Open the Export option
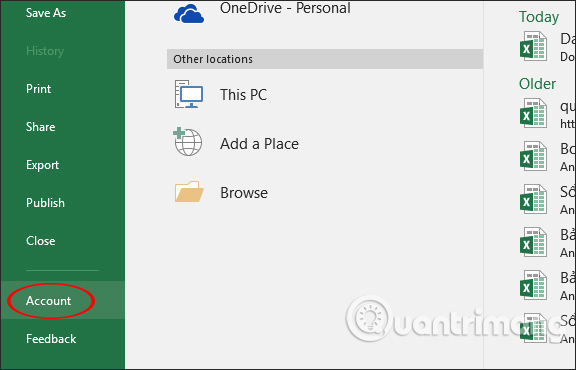 point(42,165)
